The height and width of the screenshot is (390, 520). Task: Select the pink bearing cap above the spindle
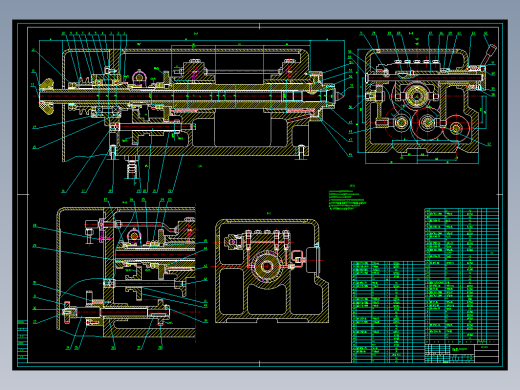pos(139,77)
